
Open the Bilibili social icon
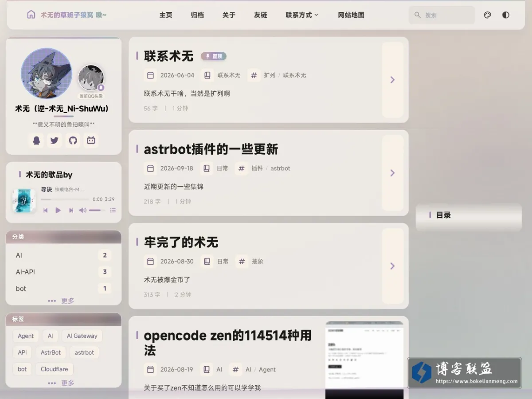pyautogui.click(x=91, y=141)
